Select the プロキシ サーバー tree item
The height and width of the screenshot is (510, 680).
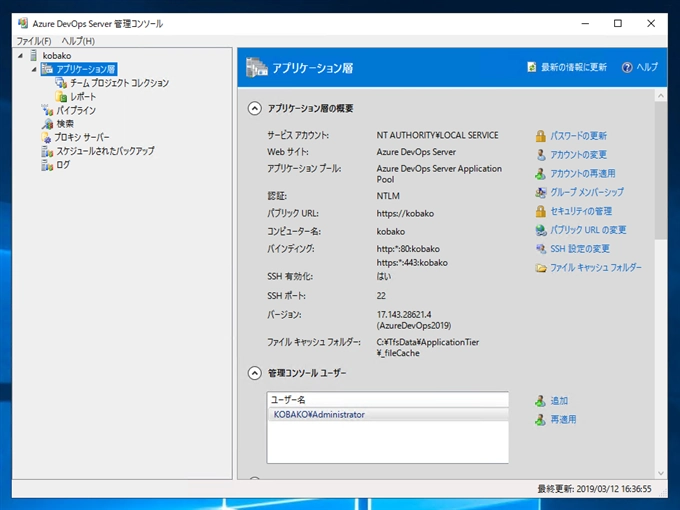(82, 137)
